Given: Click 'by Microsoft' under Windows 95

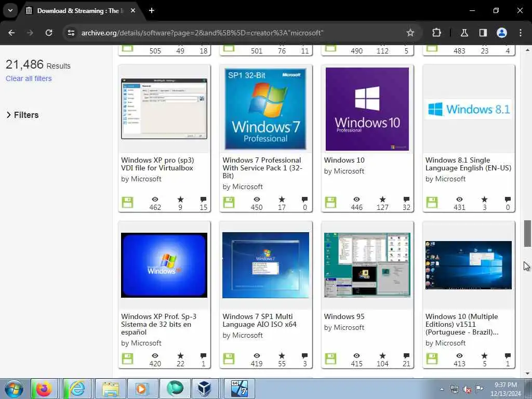Looking at the screenshot, I should pos(344,327).
